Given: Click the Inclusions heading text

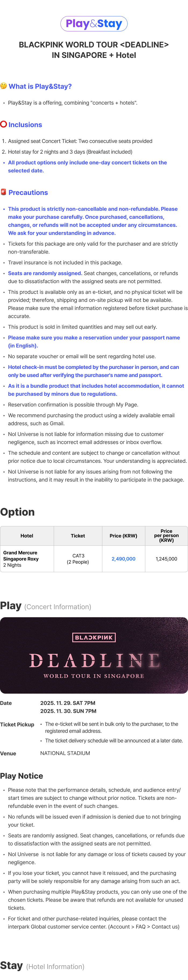Looking at the screenshot, I should pos(25,125).
